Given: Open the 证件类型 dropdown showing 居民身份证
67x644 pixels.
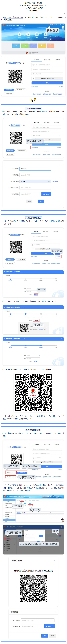Looking at the screenshot, I should coord(35,169).
